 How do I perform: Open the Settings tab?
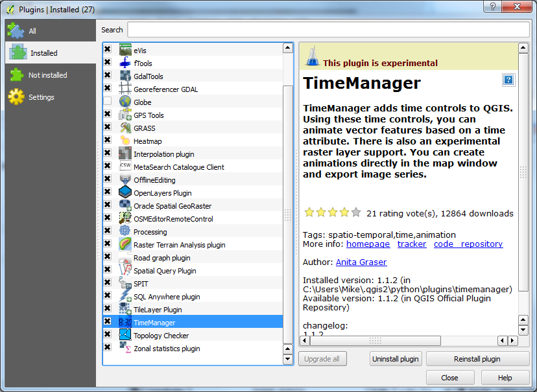click(x=41, y=97)
